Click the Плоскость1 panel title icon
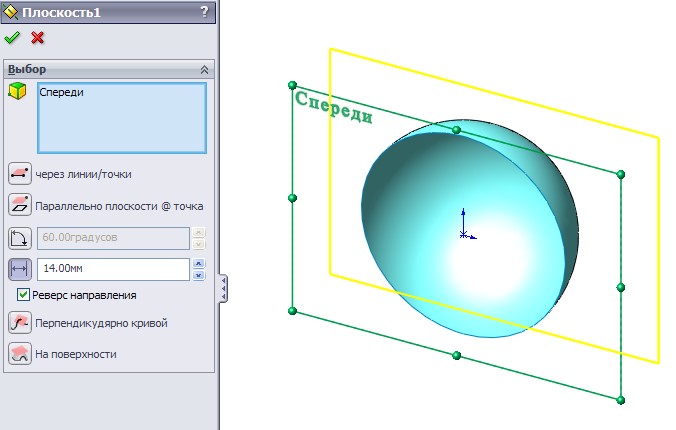 (x=10, y=12)
